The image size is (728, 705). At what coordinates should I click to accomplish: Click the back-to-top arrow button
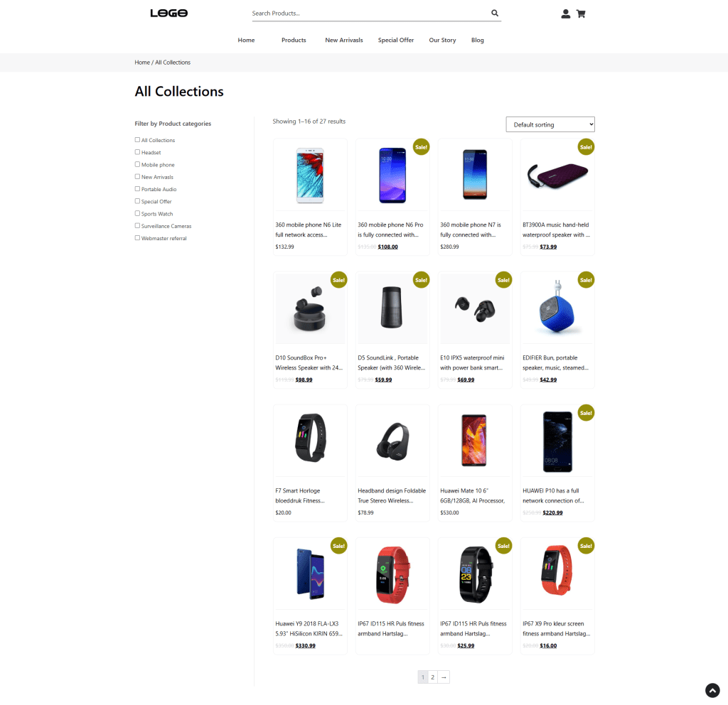pyautogui.click(x=712, y=690)
